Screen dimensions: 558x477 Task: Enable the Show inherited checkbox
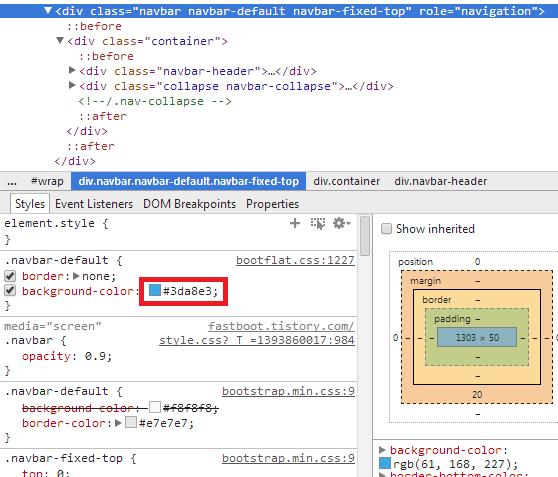pyautogui.click(x=386, y=229)
